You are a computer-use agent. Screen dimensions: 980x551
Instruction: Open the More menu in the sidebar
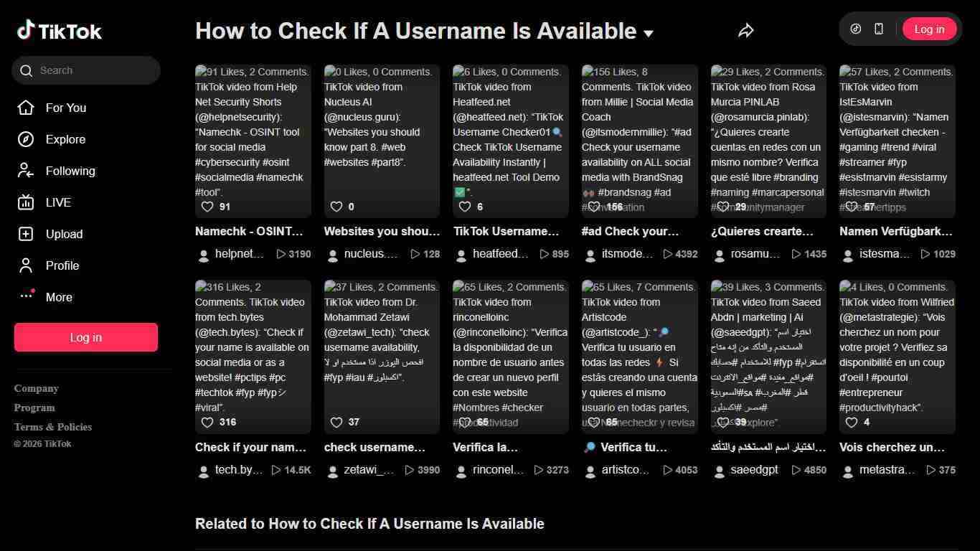pyautogui.click(x=26, y=297)
